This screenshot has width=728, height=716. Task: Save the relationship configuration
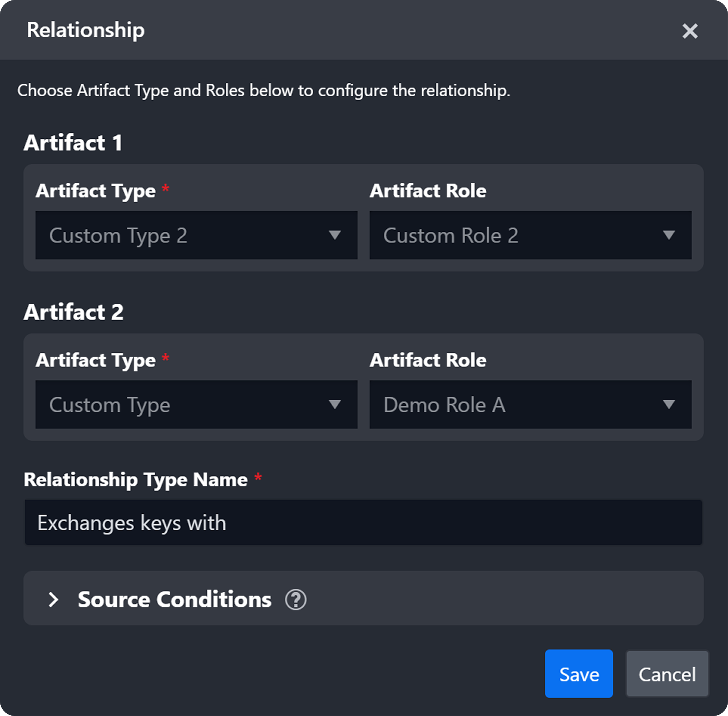579,674
